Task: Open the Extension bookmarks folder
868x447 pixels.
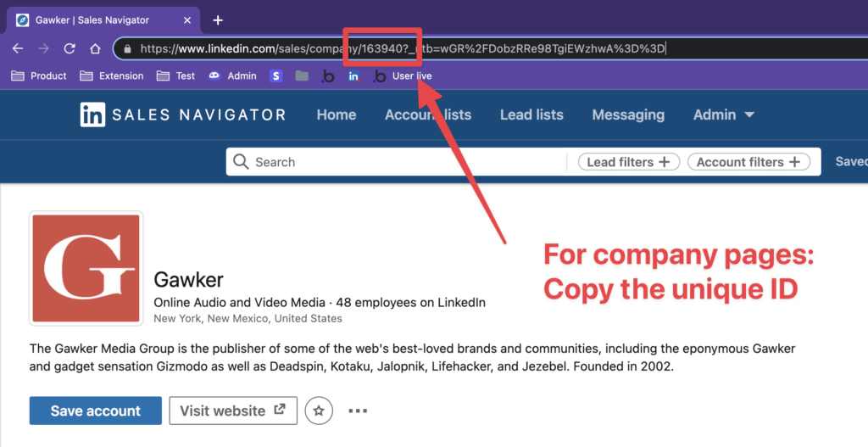Action: click(112, 75)
